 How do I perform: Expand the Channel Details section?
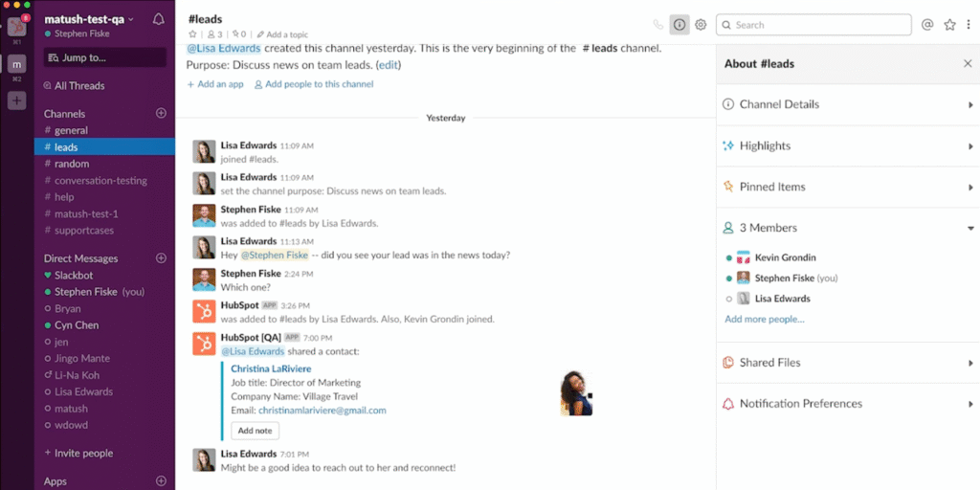tap(848, 104)
